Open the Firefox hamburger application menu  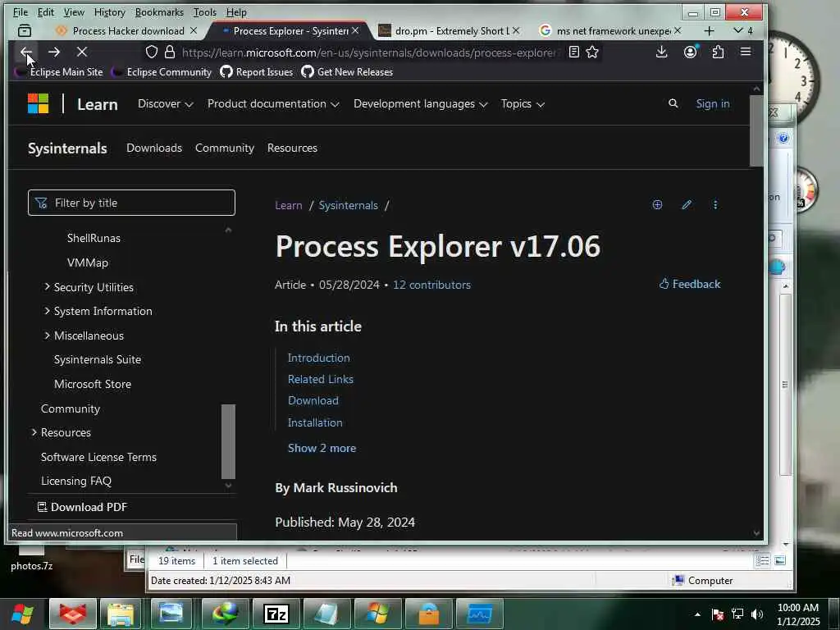point(745,52)
